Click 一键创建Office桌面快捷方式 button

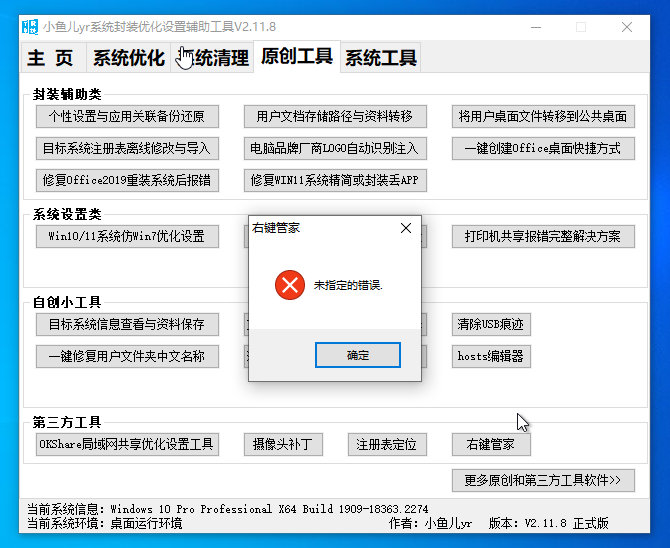click(x=543, y=148)
